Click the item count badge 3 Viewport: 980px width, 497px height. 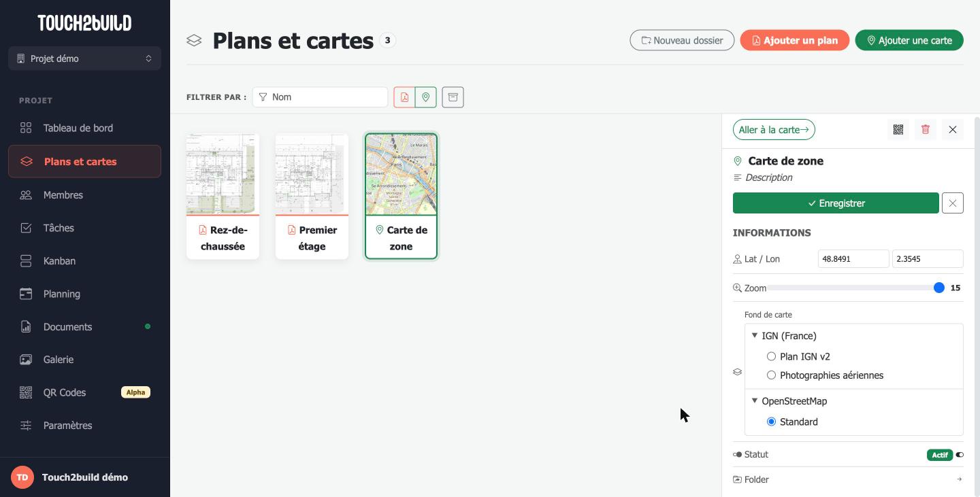pos(388,41)
